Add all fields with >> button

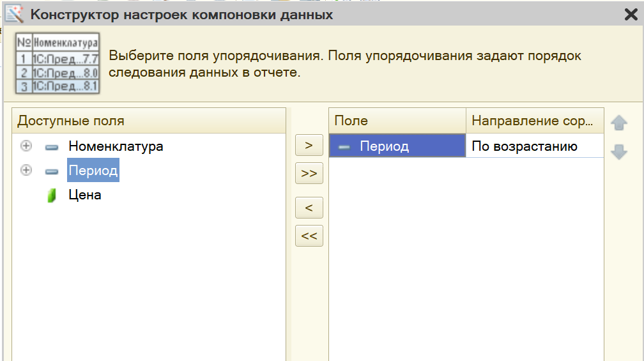309,173
